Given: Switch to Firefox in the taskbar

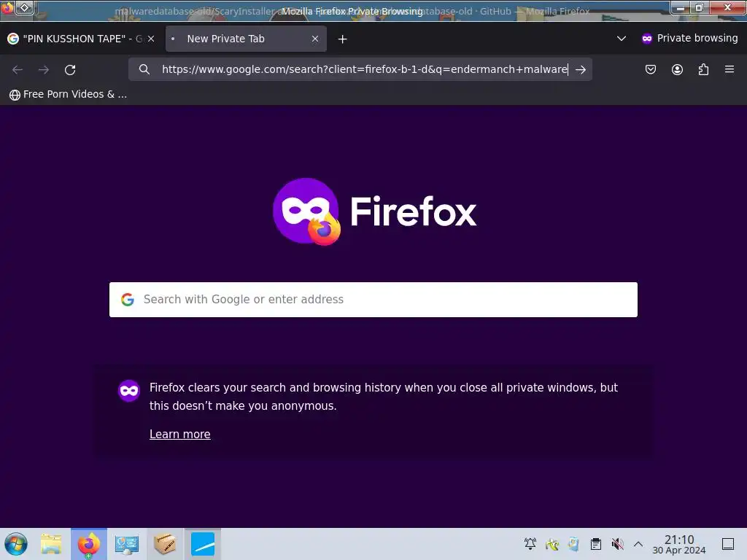Looking at the screenshot, I should (88, 544).
